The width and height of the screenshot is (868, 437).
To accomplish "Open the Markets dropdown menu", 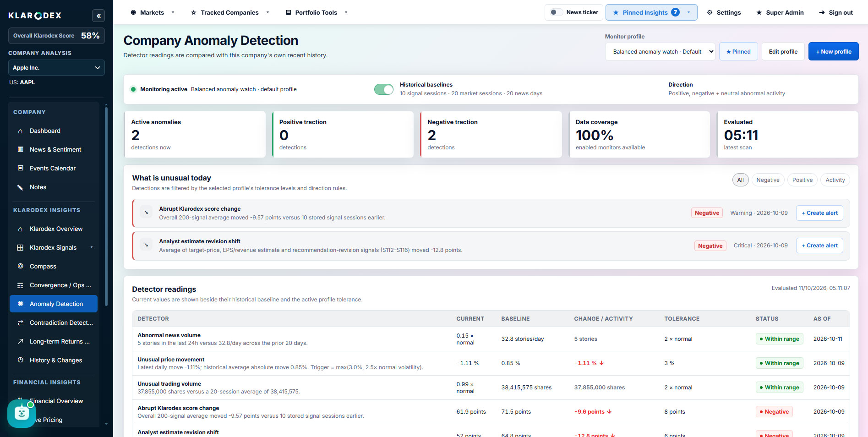I will 152,12.
